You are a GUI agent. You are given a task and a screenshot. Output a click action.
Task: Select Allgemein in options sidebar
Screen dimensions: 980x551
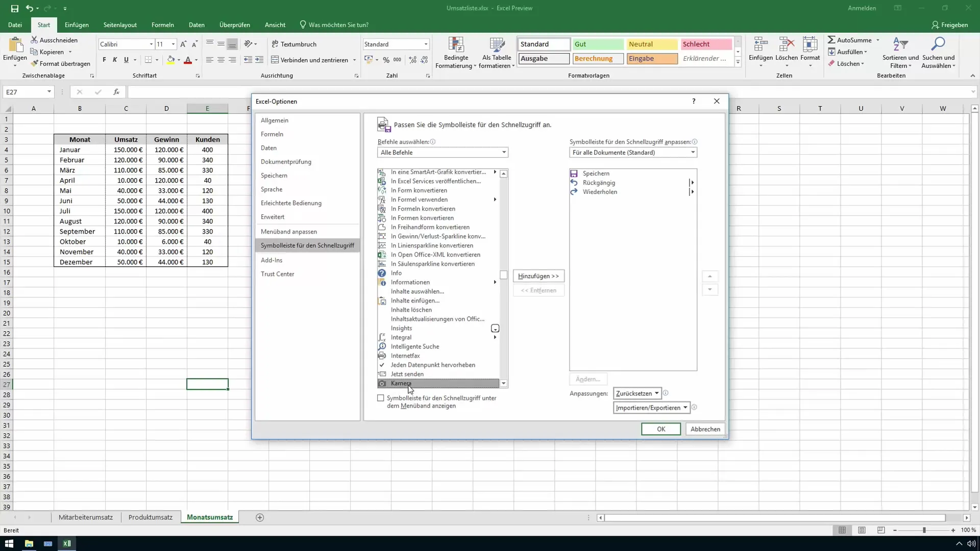pyautogui.click(x=307, y=120)
